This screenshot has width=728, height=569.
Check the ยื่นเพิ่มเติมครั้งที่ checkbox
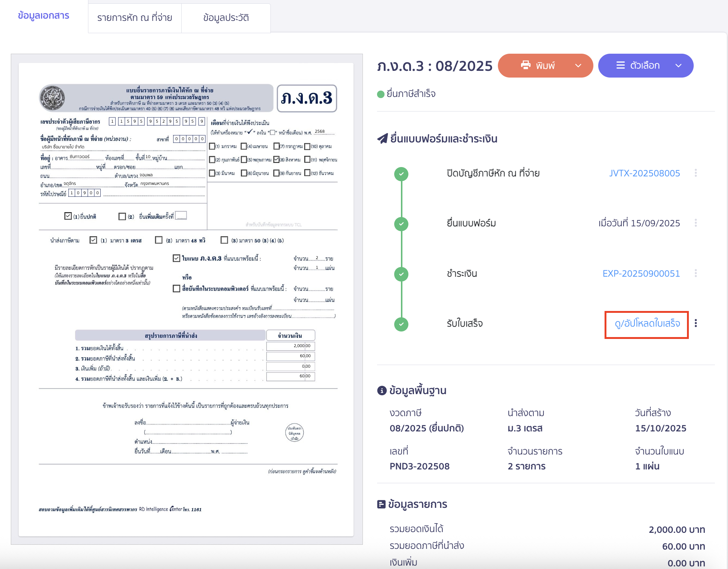[x=122, y=216]
